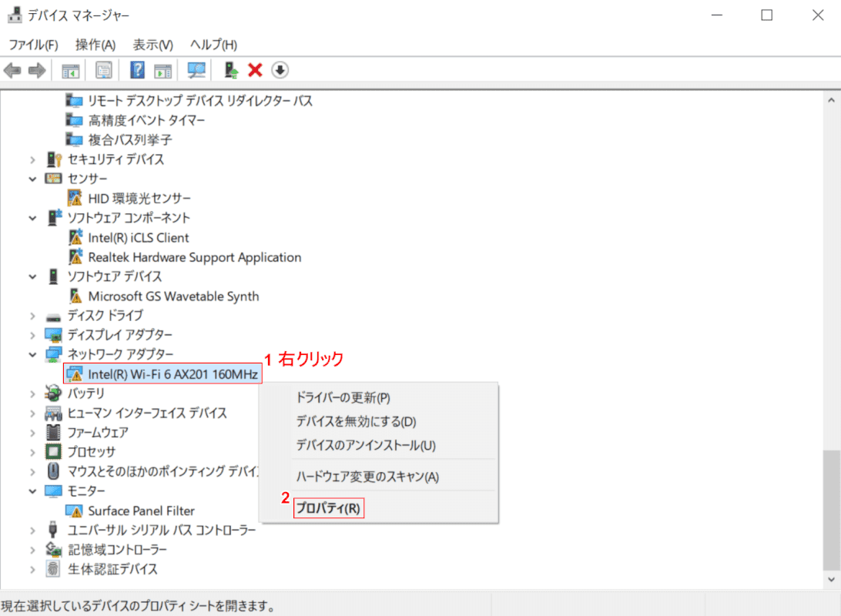
Task: Select 複合バス列挙子 item
Action: tap(130, 140)
